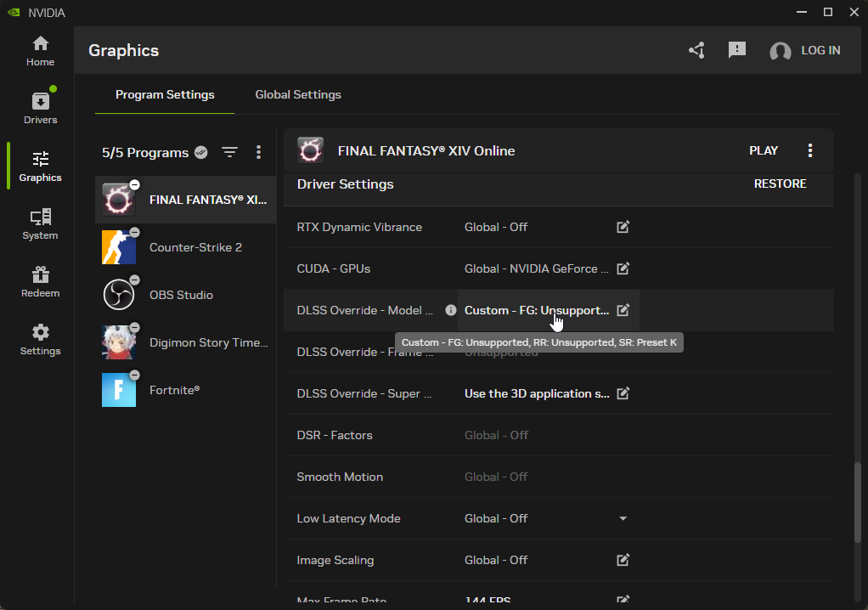The width and height of the screenshot is (868, 610).
Task: Open the Drivers section in sidebar
Action: tap(40, 107)
